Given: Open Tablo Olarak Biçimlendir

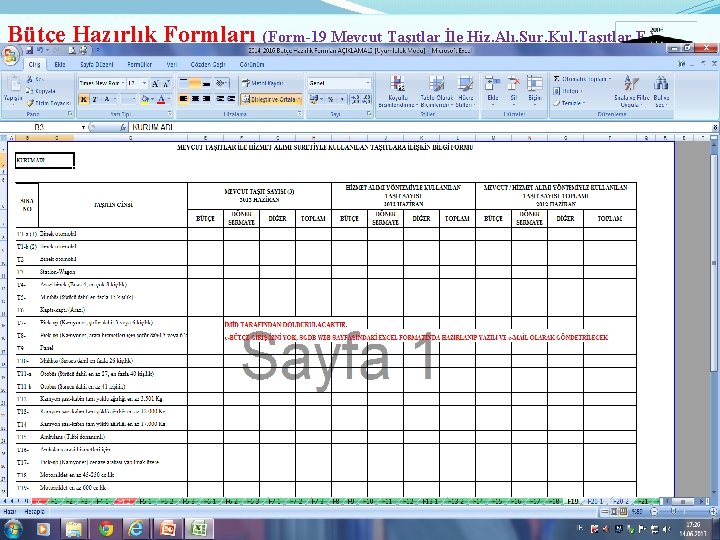Looking at the screenshot, I should click(436, 91).
